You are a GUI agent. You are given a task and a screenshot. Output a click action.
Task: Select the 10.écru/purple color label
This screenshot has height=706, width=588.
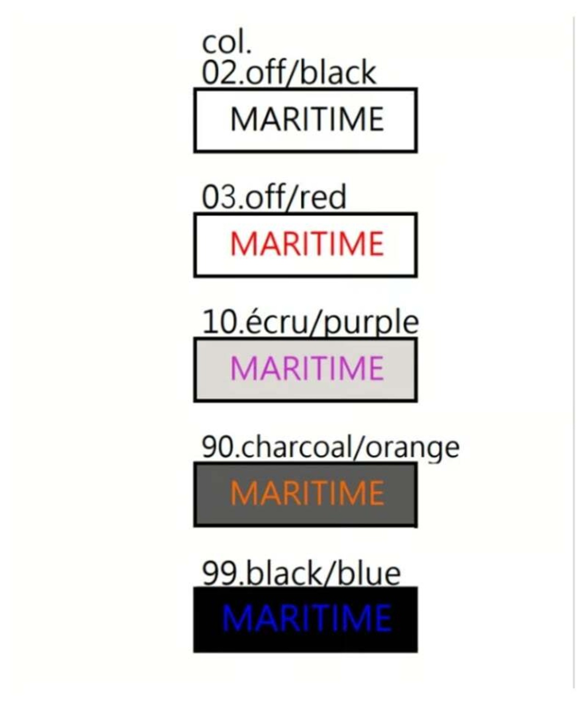tap(310, 322)
